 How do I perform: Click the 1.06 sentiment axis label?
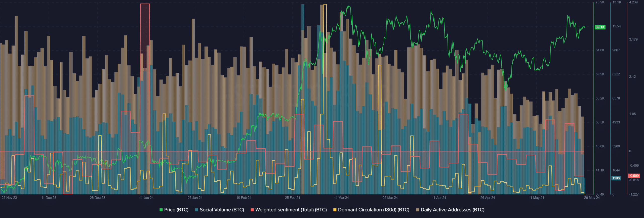(x=632, y=114)
